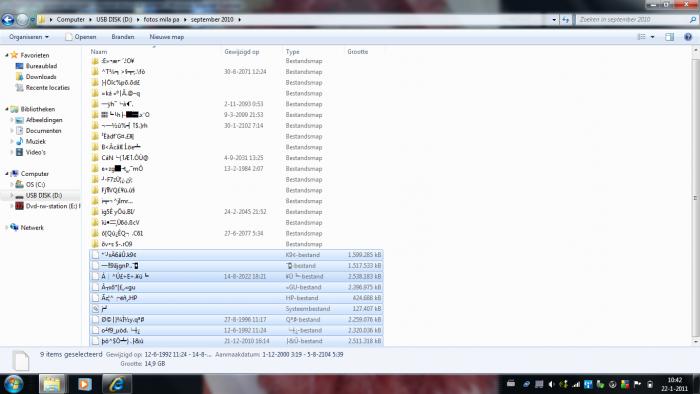Image resolution: width=700 pixels, height=394 pixels.
Task: Select the file modified 21-12-2010 16:14
Action: pyautogui.click(x=236, y=341)
